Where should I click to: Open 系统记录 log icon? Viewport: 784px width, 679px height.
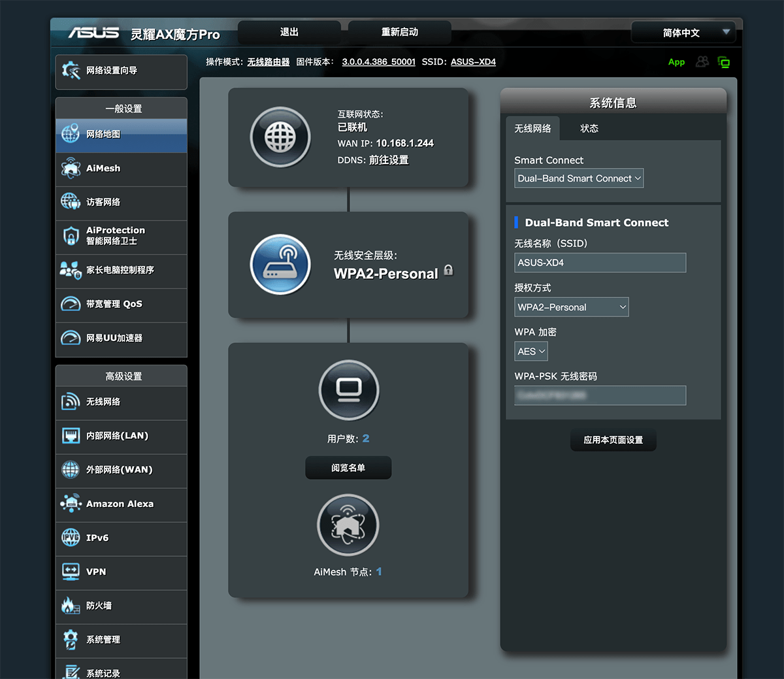[x=71, y=672]
